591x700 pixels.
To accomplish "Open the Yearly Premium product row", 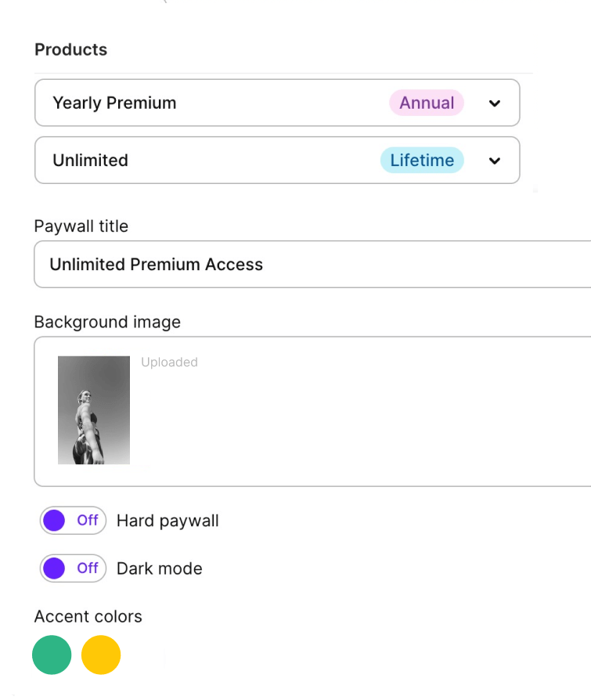I will [277, 103].
